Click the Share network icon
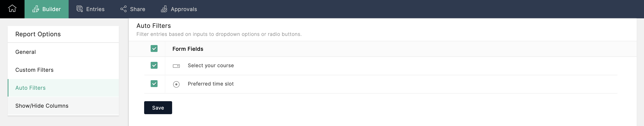Viewport: 644px width, 126px height. (x=123, y=9)
